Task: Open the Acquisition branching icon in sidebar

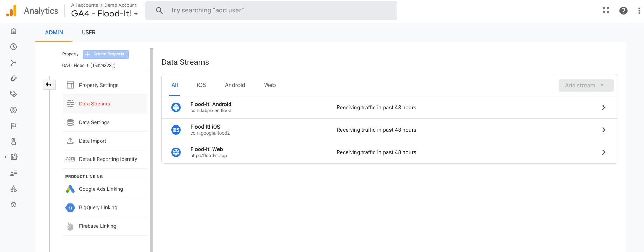Action: pos(14,63)
